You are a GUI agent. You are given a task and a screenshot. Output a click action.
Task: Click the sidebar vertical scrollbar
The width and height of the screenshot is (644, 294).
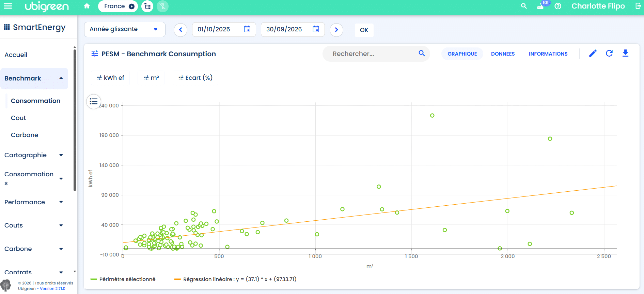[x=75, y=119]
